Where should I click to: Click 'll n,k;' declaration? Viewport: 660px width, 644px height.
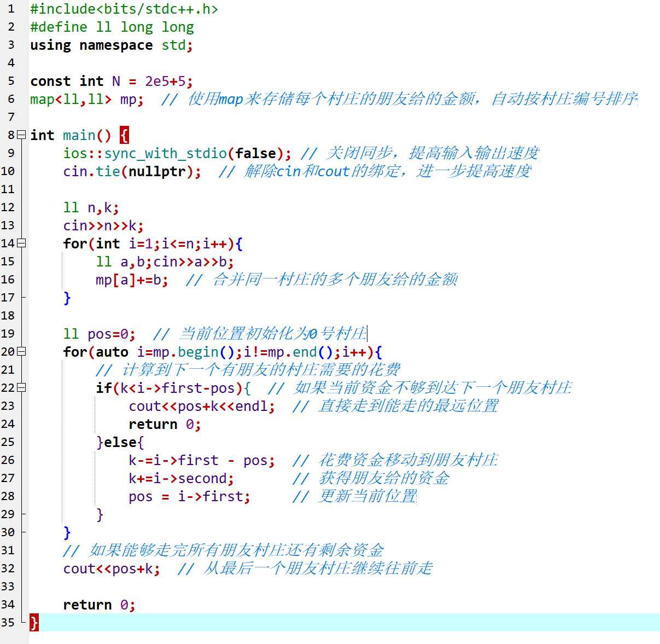tap(91, 208)
